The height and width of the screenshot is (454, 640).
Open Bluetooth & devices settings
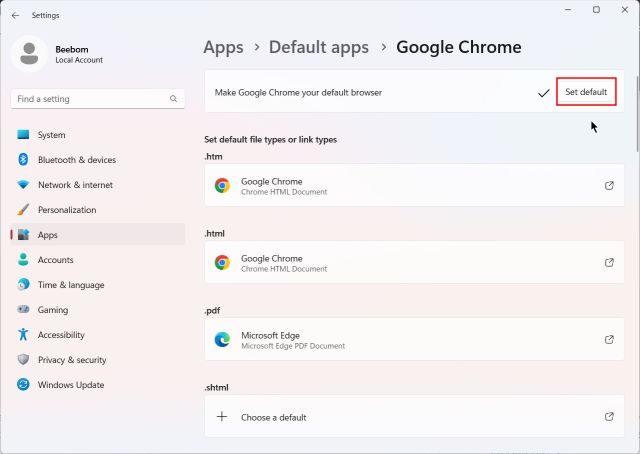(76, 160)
